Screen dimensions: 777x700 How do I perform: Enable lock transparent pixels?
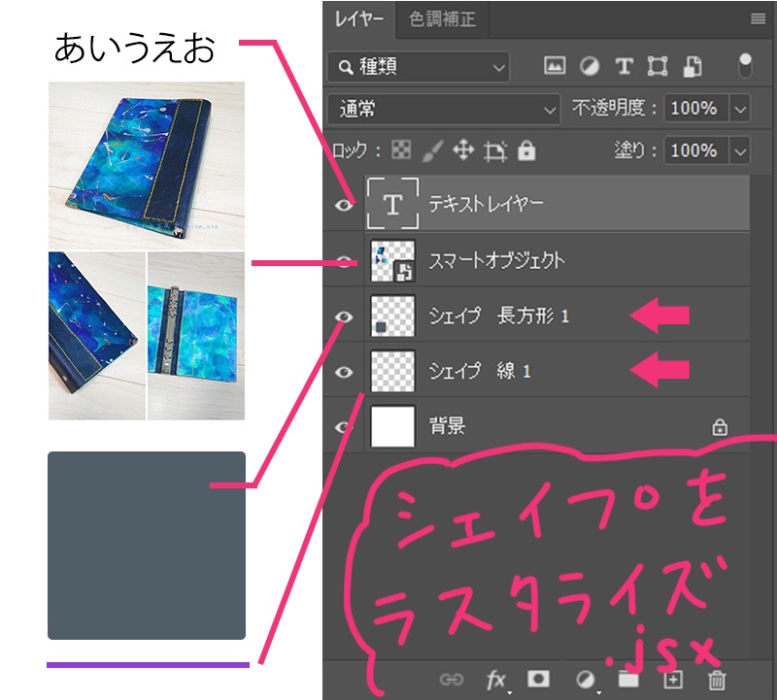click(403, 152)
